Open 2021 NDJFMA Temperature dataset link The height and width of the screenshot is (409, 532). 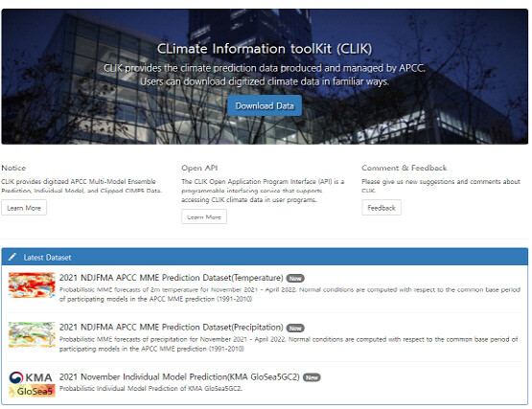click(x=171, y=278)
